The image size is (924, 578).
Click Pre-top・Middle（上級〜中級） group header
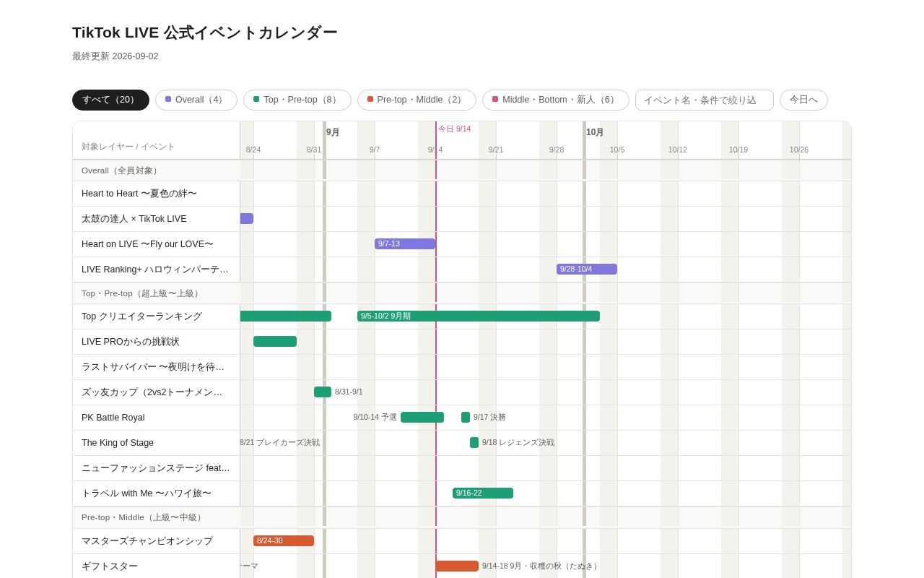143,517
